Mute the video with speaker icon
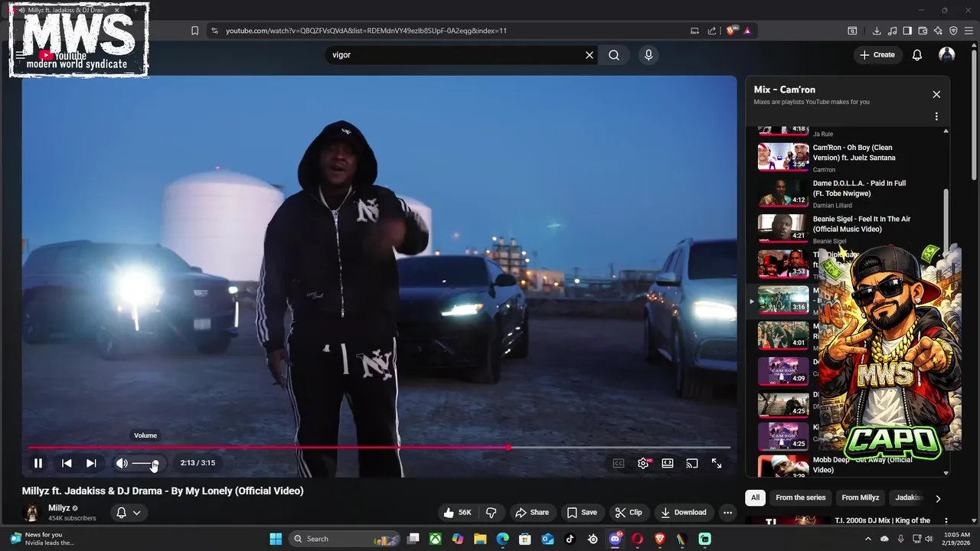Screen dimensions: 980x551 click(x=122, y=463)
